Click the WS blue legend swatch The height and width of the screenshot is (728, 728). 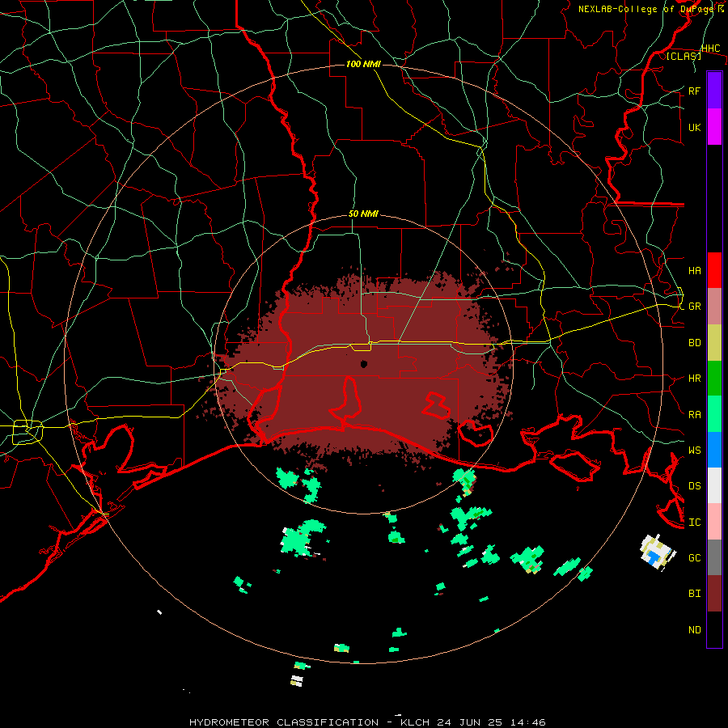(714, 450)
